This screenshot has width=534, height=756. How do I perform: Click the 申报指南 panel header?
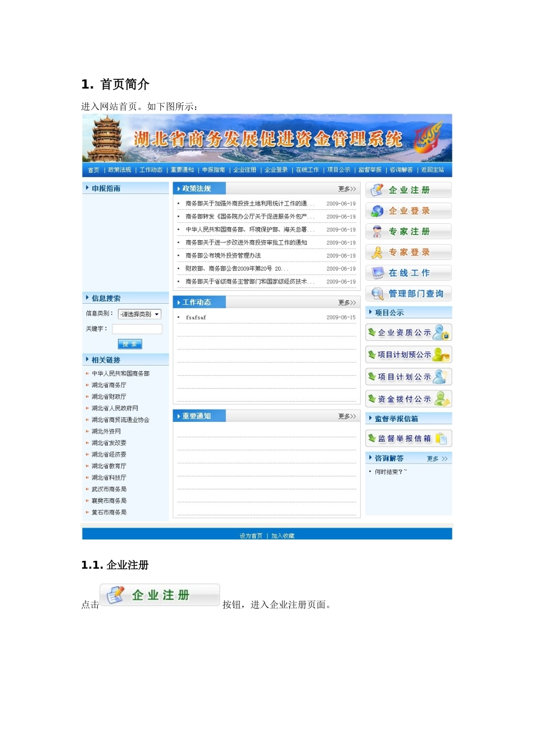(x=125, y=188)
